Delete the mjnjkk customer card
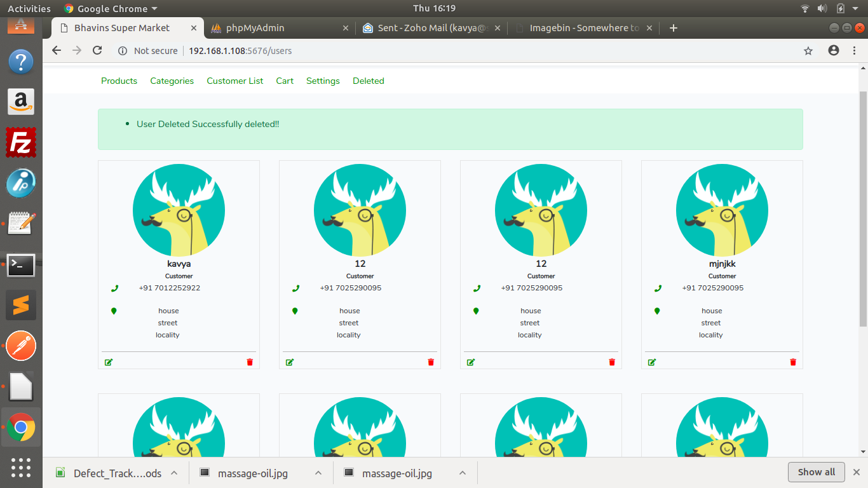 click(x=793, y=362)
